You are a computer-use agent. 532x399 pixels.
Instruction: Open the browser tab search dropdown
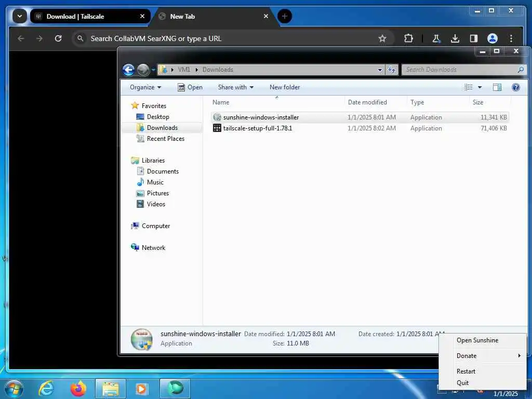point(20,16)
